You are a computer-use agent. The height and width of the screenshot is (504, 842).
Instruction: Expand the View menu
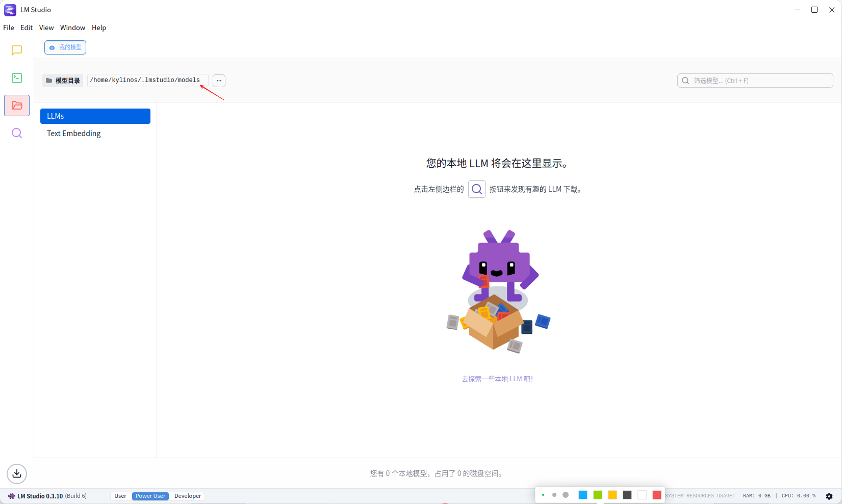pyautogui.click(x=46, y=28)
